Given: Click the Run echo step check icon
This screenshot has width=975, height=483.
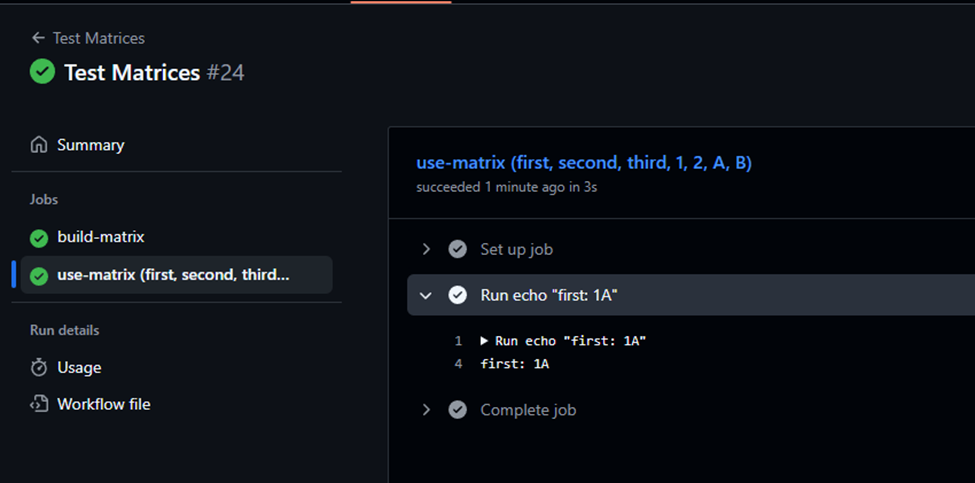Looking at the screenshot, I should (457, 295).
